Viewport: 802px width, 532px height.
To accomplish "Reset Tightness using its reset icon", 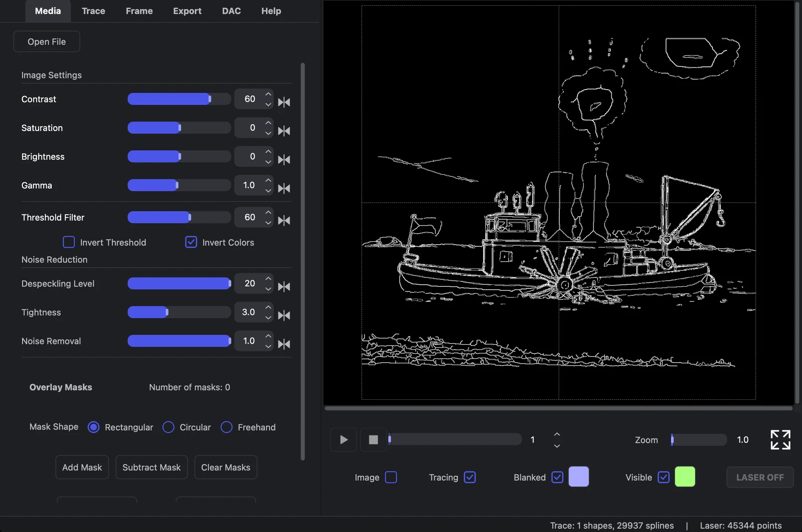I will point(284,315).
